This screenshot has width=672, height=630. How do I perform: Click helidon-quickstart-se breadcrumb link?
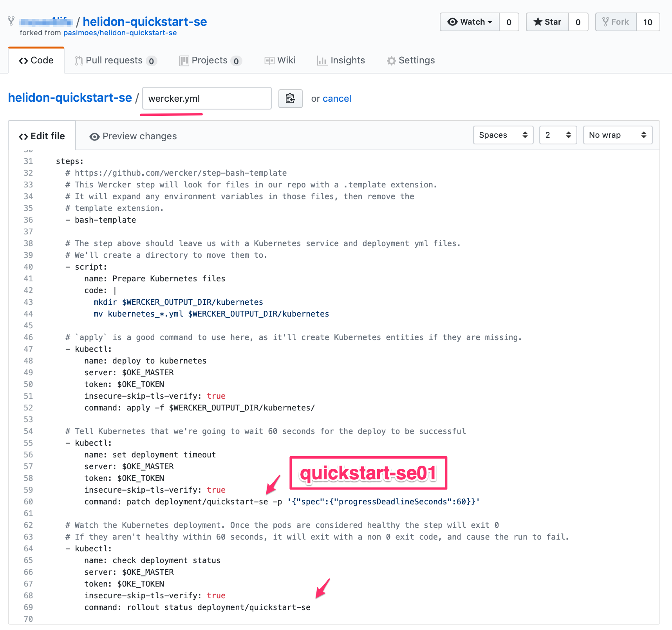[x=70, y=97]
